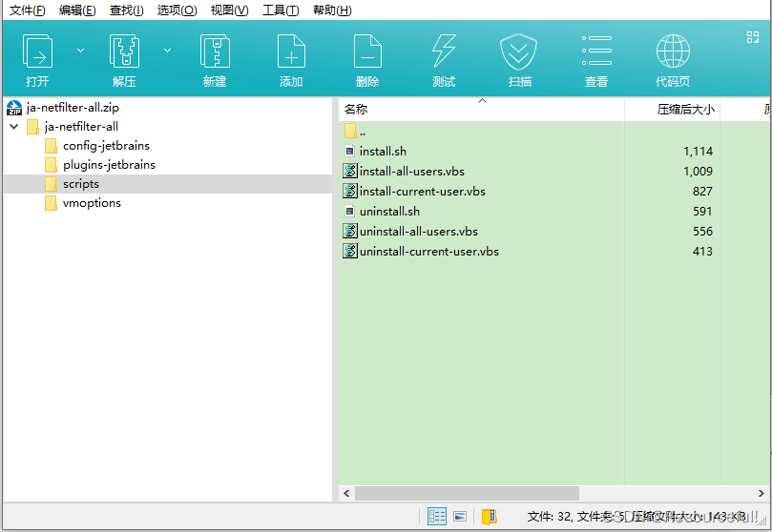Select the vmoptions folder

(92, 203)
